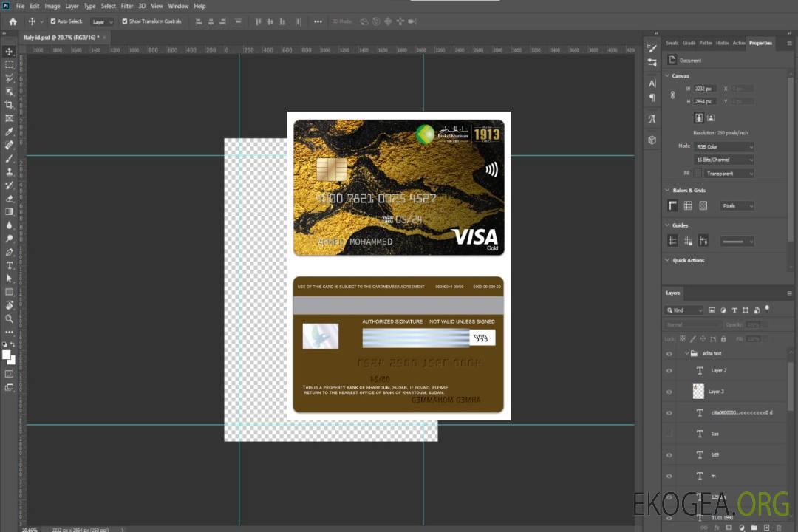
Task: Click the grid icon under Rulers & Grids
Action: (x=688, y=205)
